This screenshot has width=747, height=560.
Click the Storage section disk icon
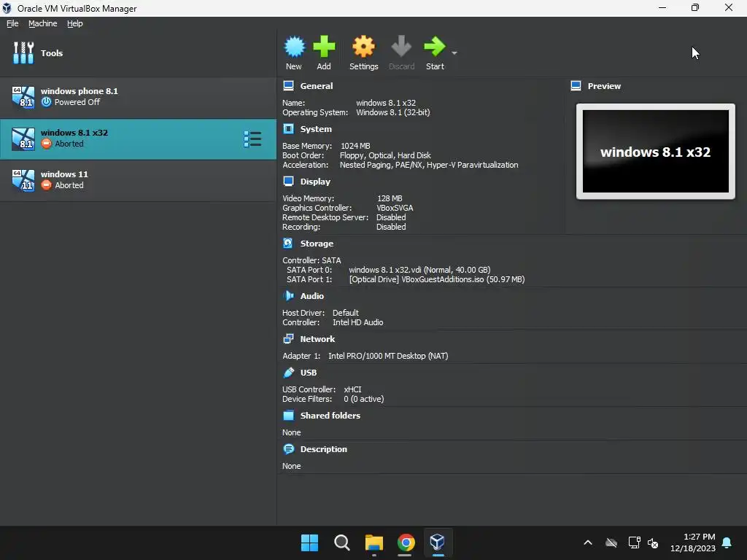pos(288,244)
